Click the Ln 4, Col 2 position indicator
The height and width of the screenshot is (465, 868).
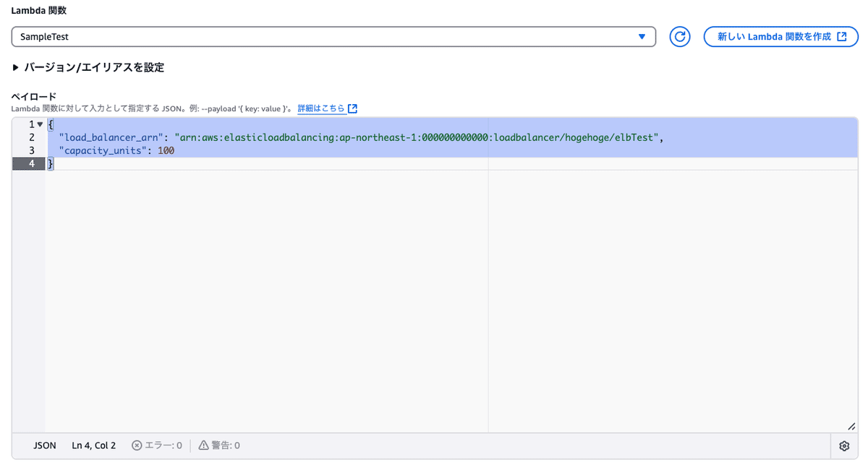[x=93, y=445]
